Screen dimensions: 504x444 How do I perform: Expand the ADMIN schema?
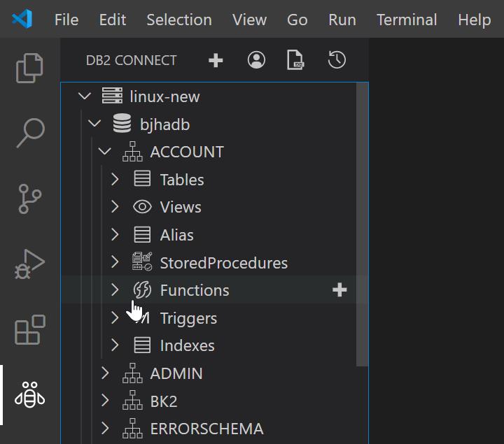(x=105, y=373)
